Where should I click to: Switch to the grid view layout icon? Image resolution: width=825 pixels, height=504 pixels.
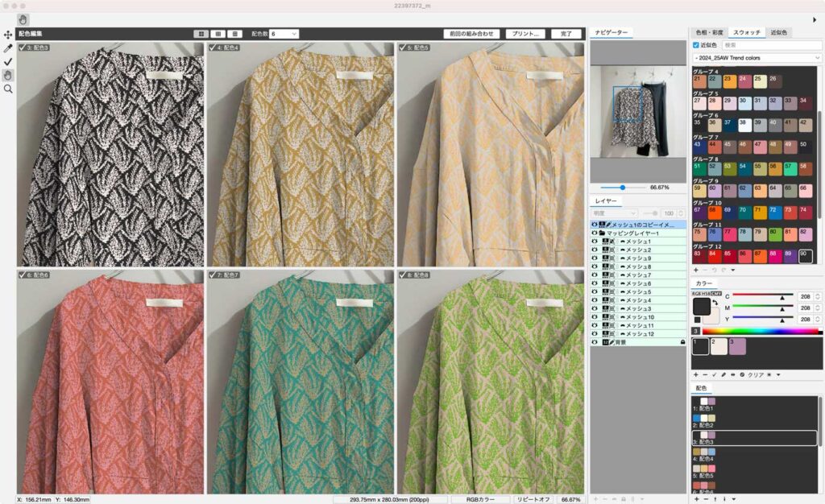pos(201,34)
